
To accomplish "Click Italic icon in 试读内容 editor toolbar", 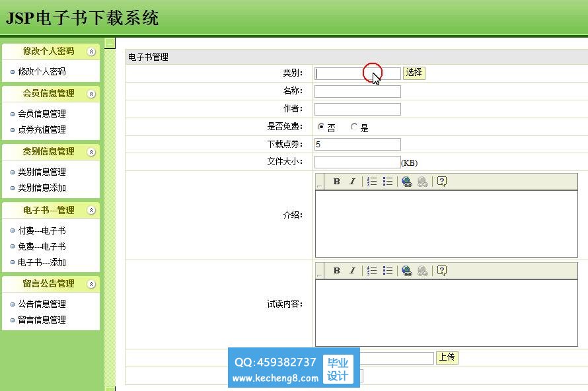I will pos(352,270).
